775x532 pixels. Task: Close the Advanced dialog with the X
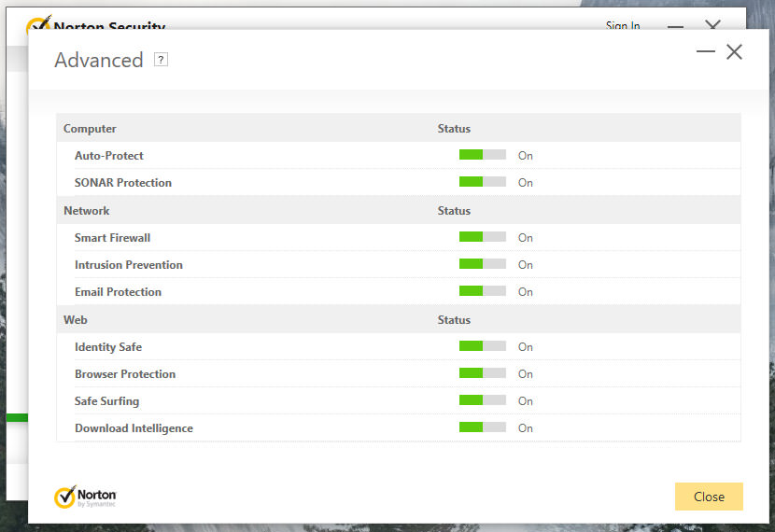(734, 51)
